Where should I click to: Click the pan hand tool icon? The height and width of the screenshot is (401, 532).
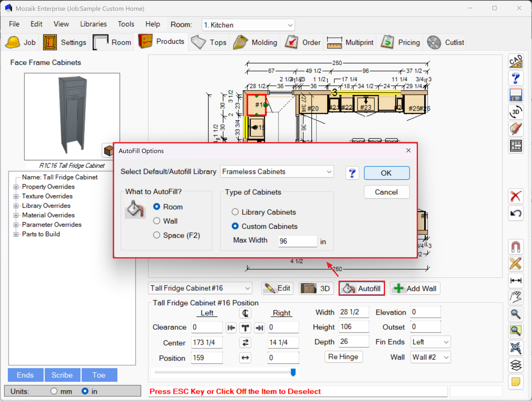click(516, 297)
